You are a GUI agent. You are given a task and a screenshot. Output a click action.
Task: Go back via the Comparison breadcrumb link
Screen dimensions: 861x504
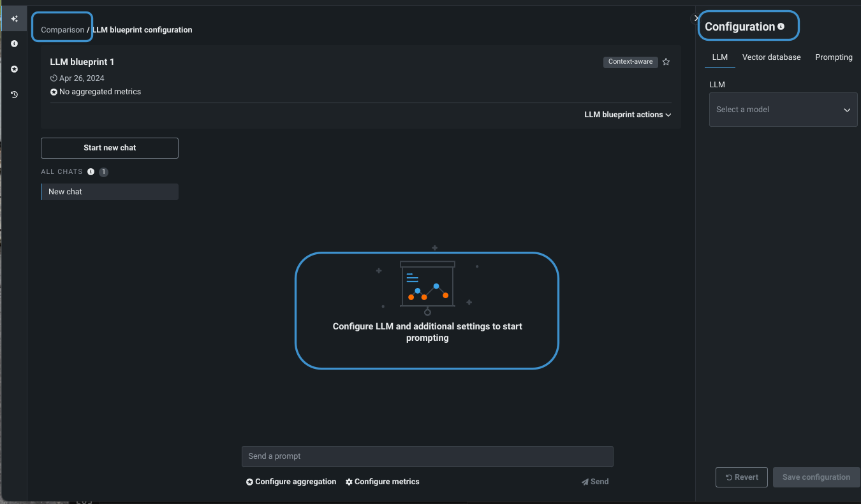63,30
